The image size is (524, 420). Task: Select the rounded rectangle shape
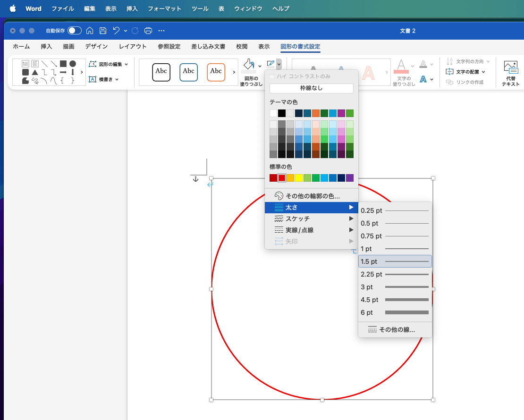tap(25, 72)
